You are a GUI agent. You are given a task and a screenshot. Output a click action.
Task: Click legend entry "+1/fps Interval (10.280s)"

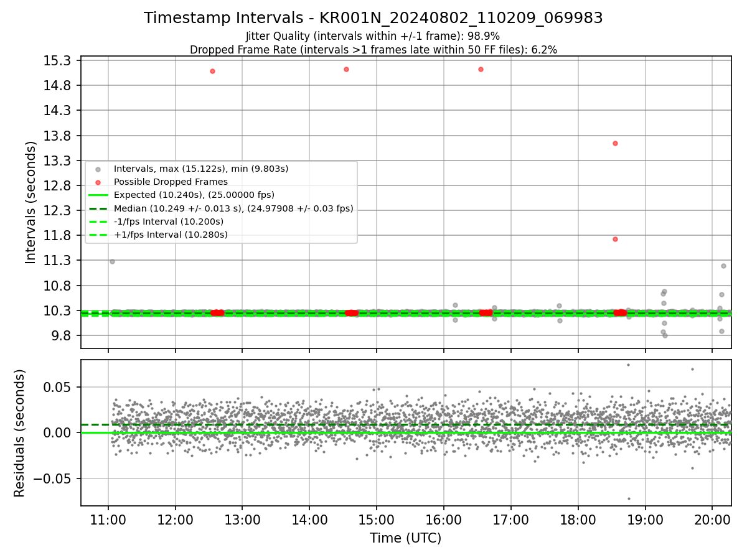coord(171,235)
